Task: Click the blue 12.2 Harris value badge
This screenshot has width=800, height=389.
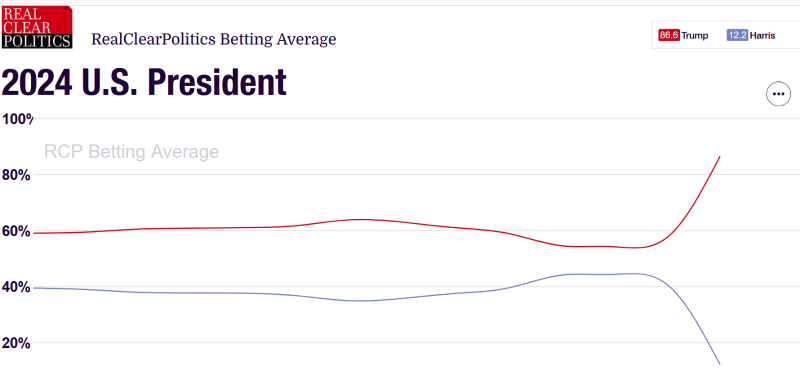Action: [737, 36]
